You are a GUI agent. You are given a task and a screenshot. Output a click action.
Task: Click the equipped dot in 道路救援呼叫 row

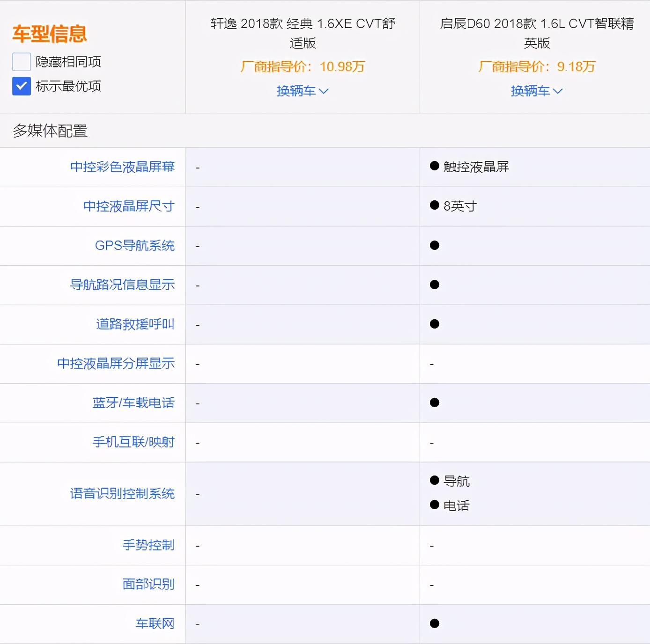point(435,324)
